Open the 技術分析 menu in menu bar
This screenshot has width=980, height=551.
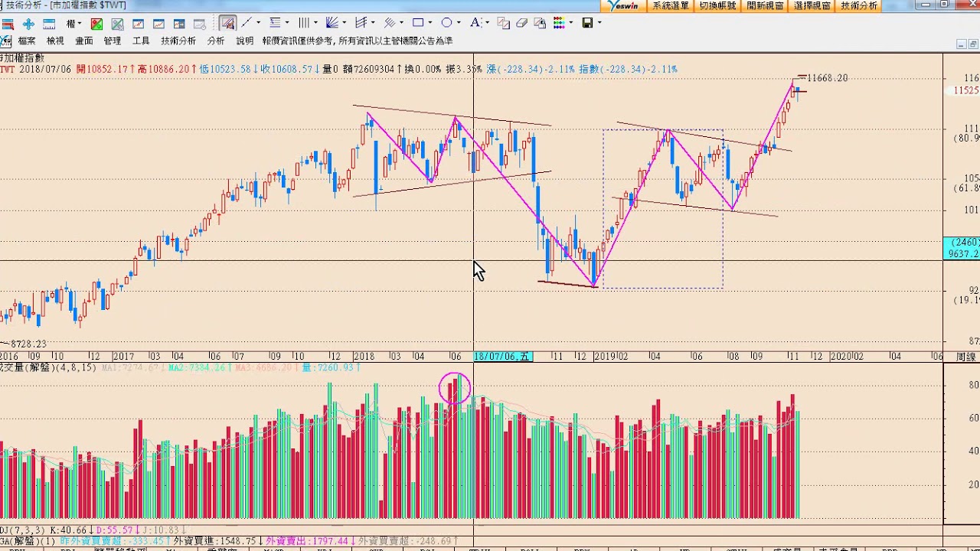tap(178, 41)
